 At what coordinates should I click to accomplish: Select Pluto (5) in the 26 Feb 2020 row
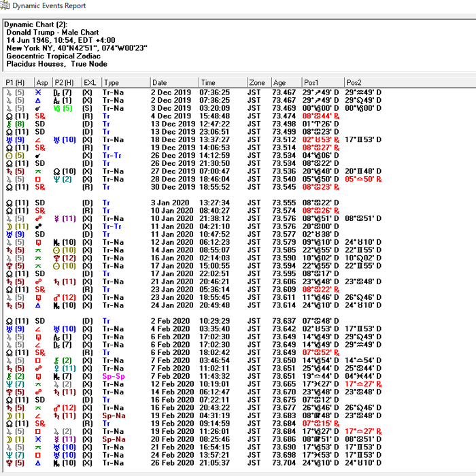15,464
